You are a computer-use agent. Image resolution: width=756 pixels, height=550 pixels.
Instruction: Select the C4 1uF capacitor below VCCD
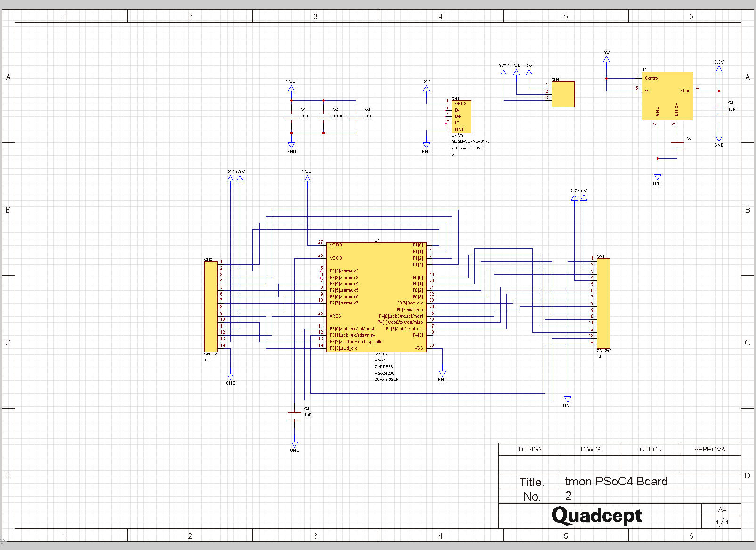(x=294, y=415)
